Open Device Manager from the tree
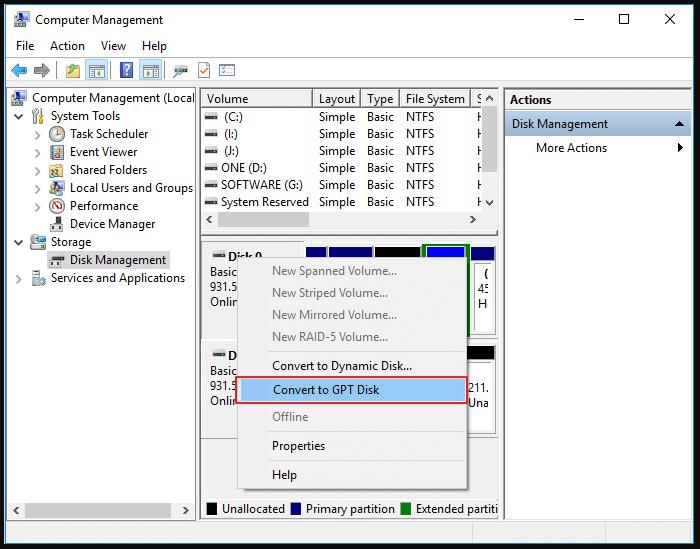Image resolution: width=700 pixels, height=549 pixels. point(112,224)
